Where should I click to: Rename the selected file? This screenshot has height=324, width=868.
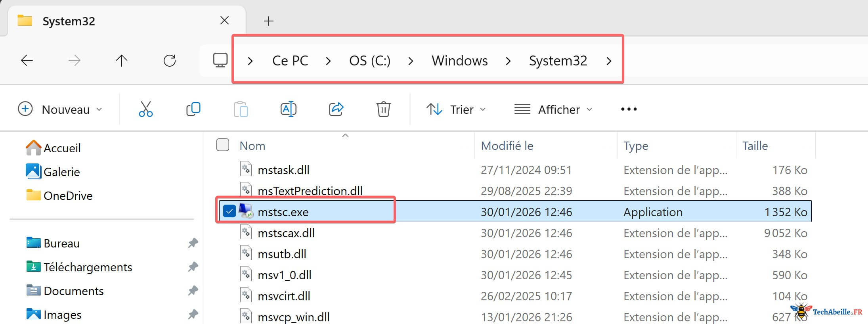click(x=288, y=109)
